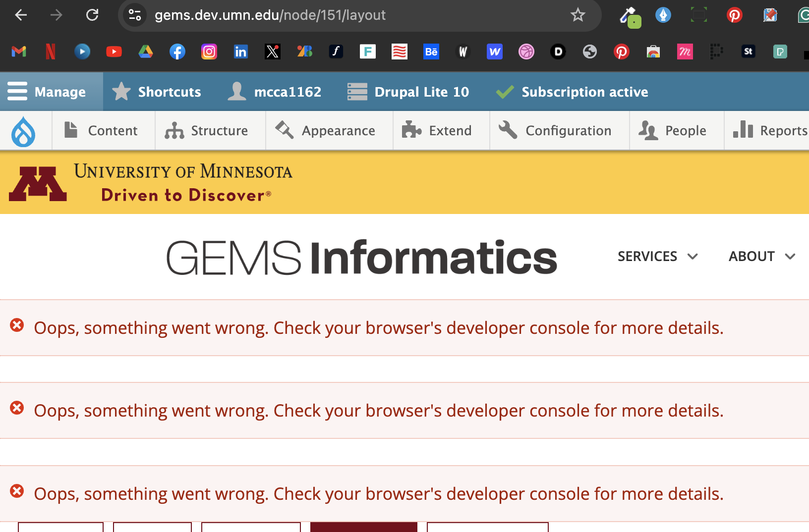Click the Pinterest extension icon
809x532 pixels.
click(x=734, y=15)
